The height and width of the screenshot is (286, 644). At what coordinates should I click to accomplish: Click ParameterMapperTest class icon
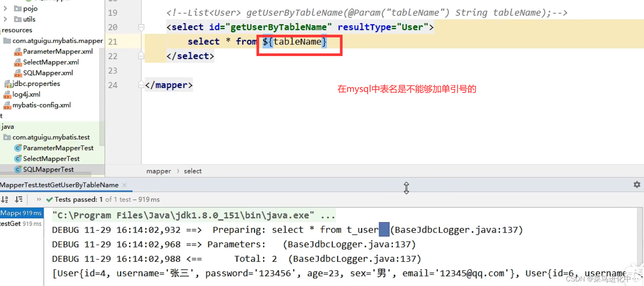click(18, 148)
